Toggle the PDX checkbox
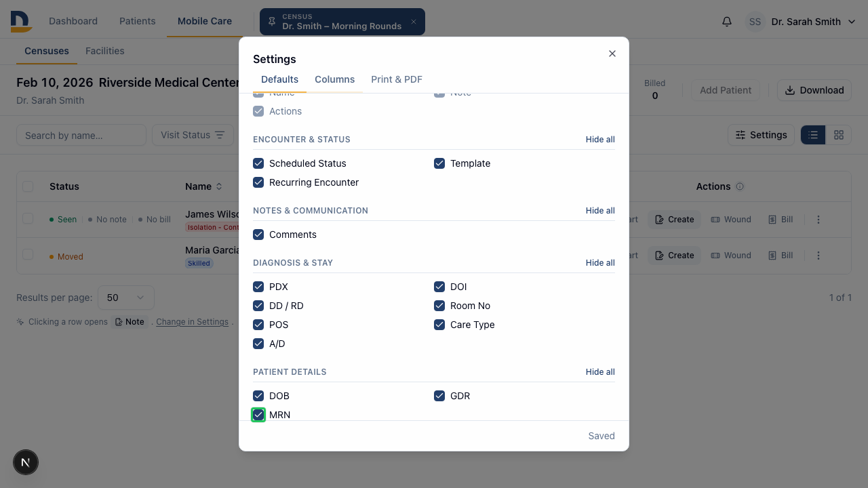The image size is (868, 488). click(x=258, y=287)
